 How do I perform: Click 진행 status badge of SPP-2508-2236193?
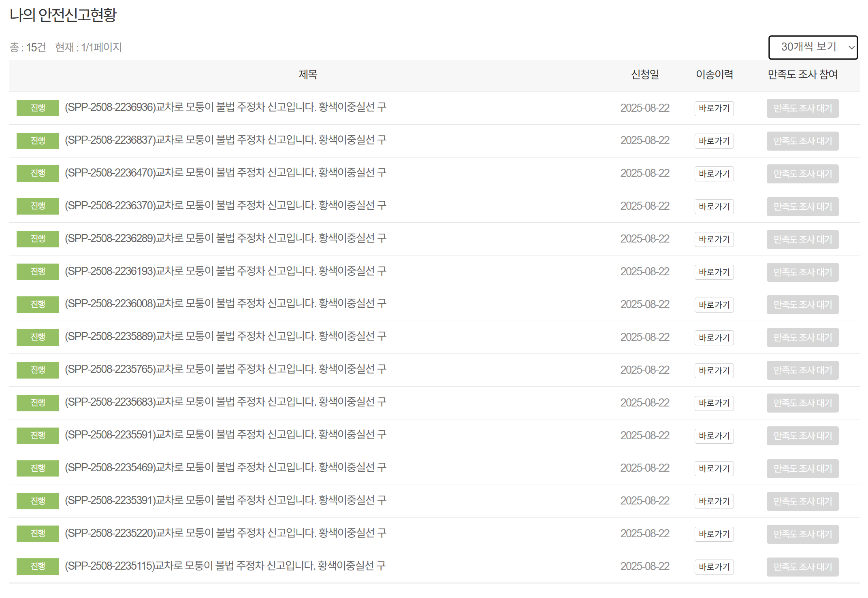coord(38,271)
